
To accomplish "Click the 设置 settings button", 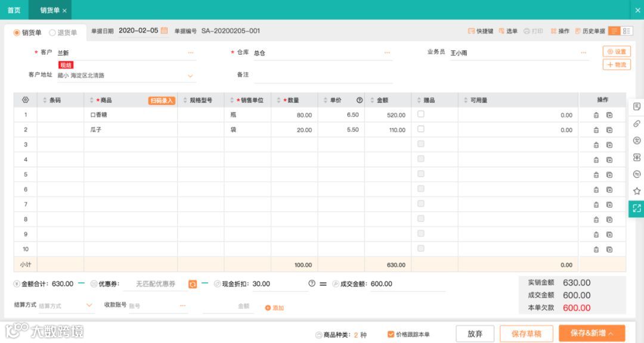I will tap(617, 51).
